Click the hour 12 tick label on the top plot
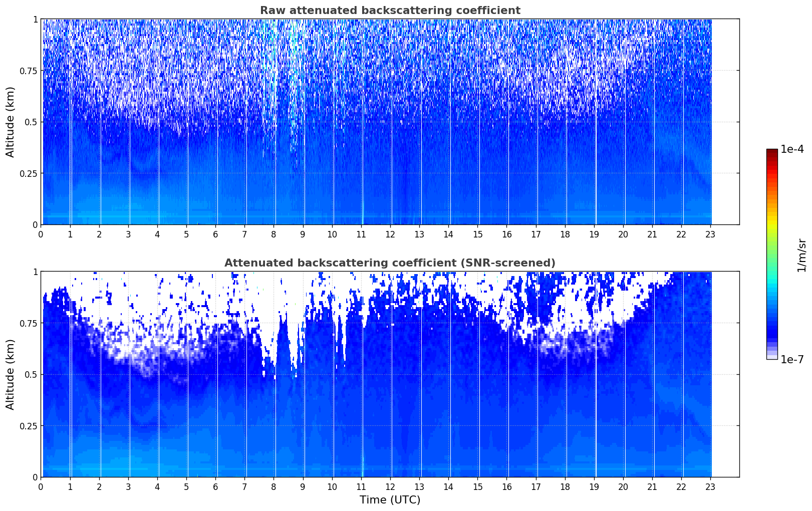This screenshot has width=812, height=511. tap(390, 234)
